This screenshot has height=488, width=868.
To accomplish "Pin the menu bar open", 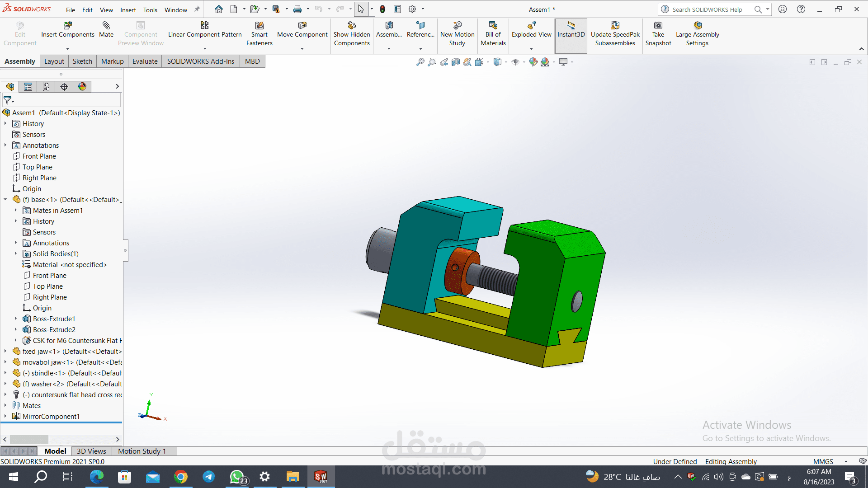I will (197, 9).
